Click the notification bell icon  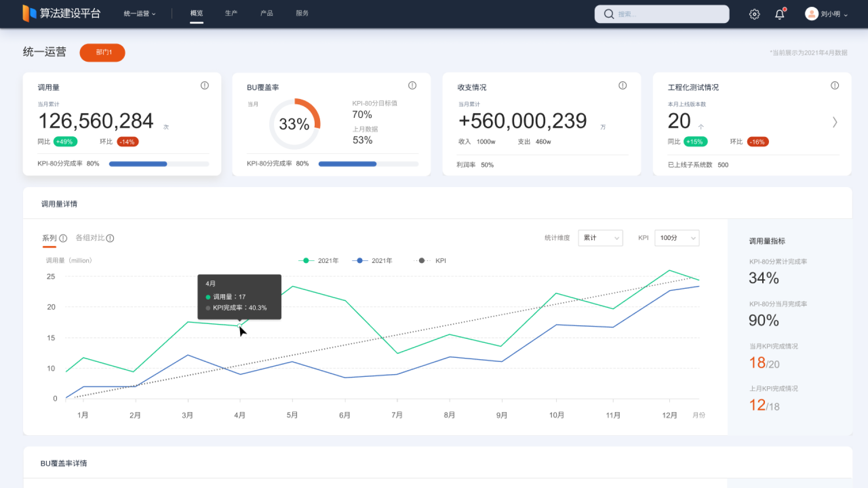(x=779, y=14)
